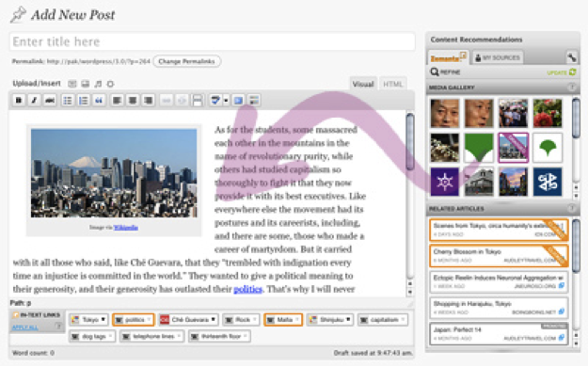
Task: Click Apply All in-text links
Action: (25, 327)
